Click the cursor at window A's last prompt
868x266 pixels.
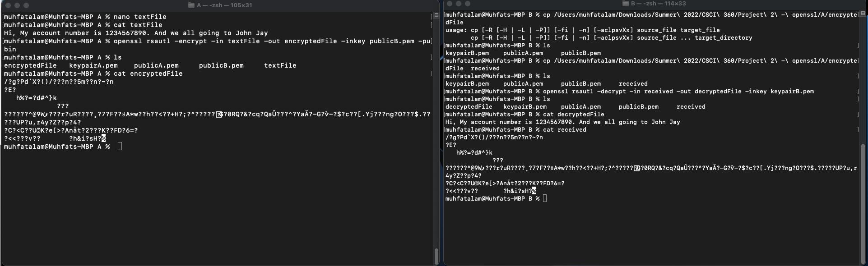point(120,147)
